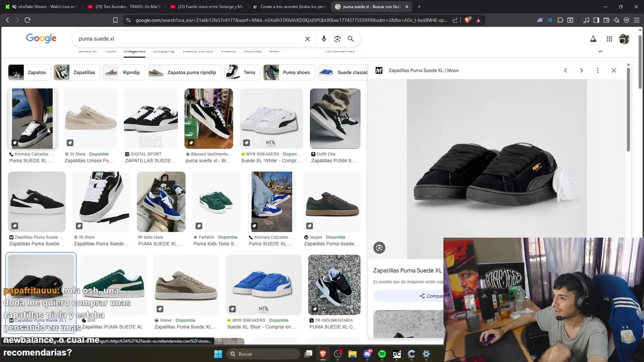Go to previous image in preview panel

click(566, 70)
